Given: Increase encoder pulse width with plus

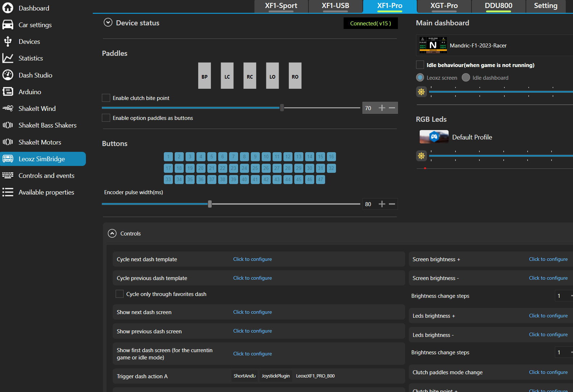Looking at the screenshot, I should (x=382, y=204).
